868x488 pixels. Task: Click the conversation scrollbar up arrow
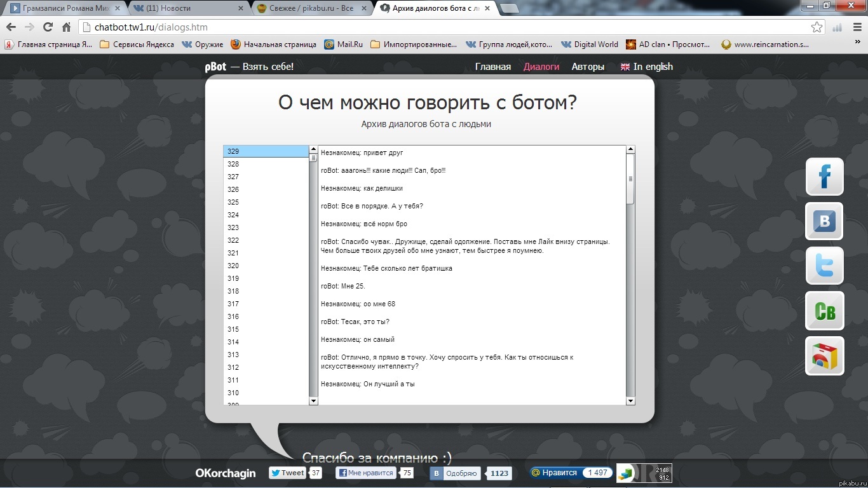click(x=630, y=150)
